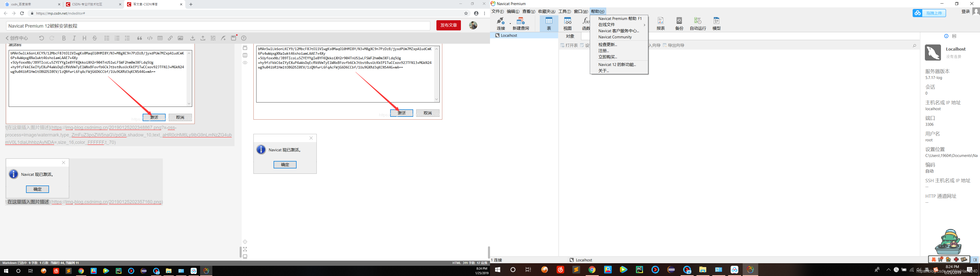Click the 连接 connection toolbar icon
The width and height of the screenshot is (980, 276).
click(x=501, y=23)
